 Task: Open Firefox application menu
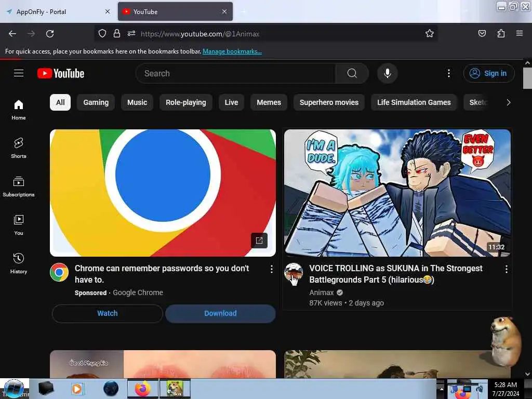coord(520,33)
